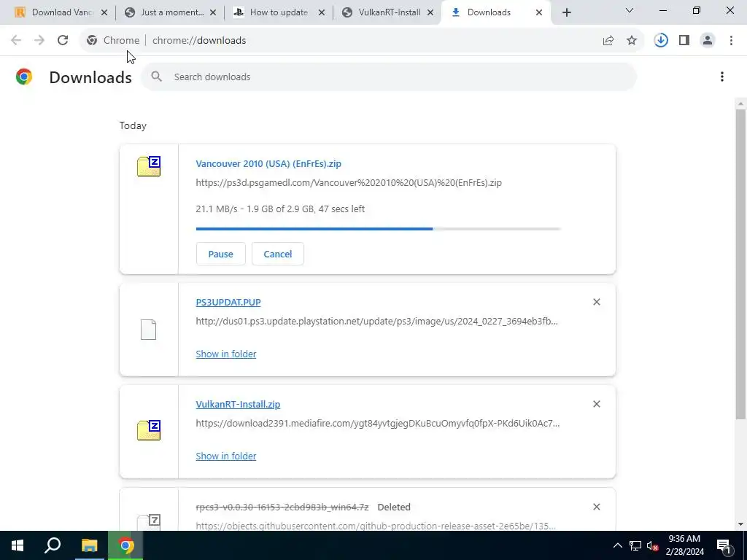Click the browser forward arrow
This screenshot has width=747, height=560.
click(x=39, y=41)
